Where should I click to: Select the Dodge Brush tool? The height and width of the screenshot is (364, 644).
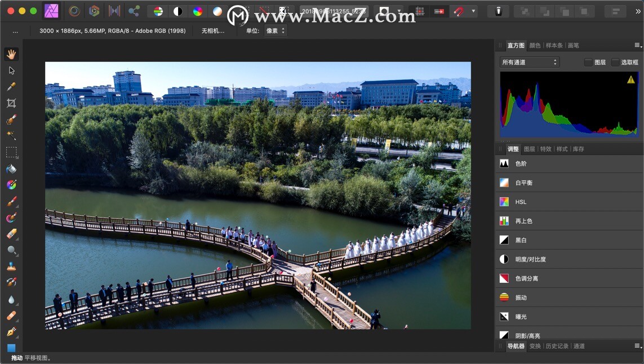[11, 250]
